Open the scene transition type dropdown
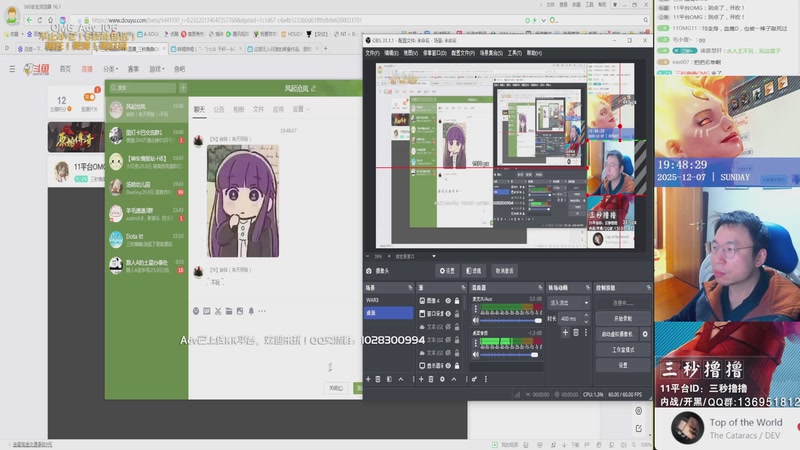Image resolution: width=800 pixels, height=450 pixels. click(569, 303)
